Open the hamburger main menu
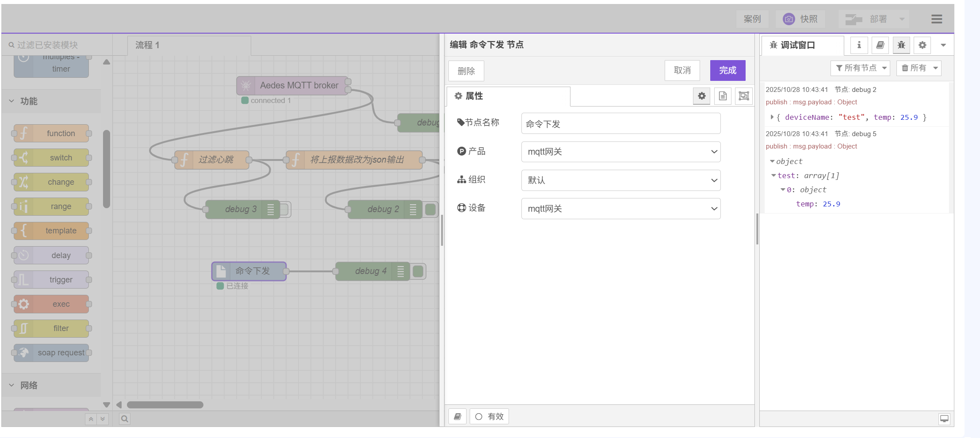980x438 pixels. [x=936, y=19]
